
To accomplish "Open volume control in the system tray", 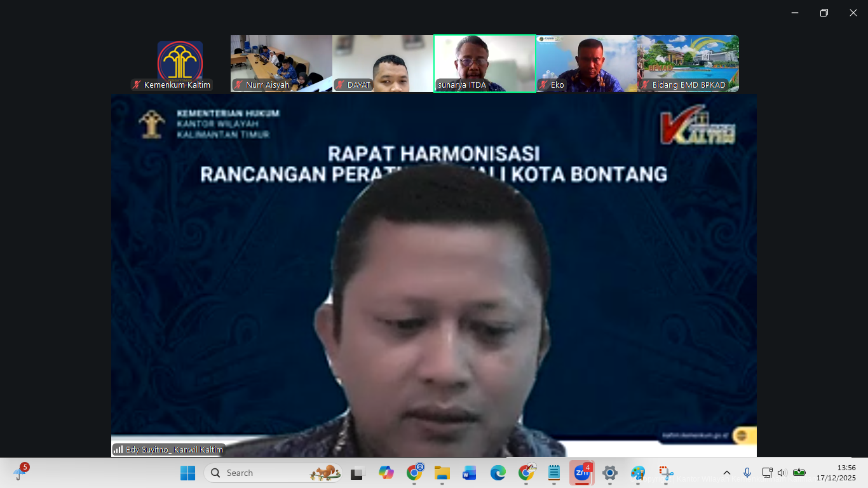I will pos(782,473).
